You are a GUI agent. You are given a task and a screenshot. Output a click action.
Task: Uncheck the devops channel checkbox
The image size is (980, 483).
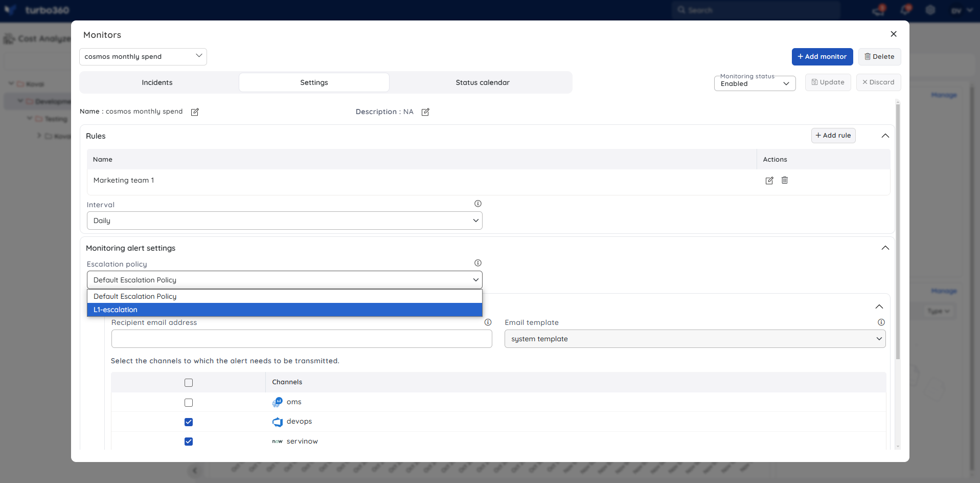click(x=189, y=422)
